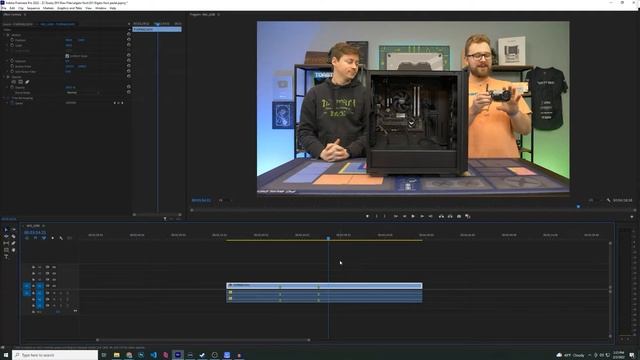Open the Program monitor Button Editor
640x360 pixels.
[x=632, y=217]
